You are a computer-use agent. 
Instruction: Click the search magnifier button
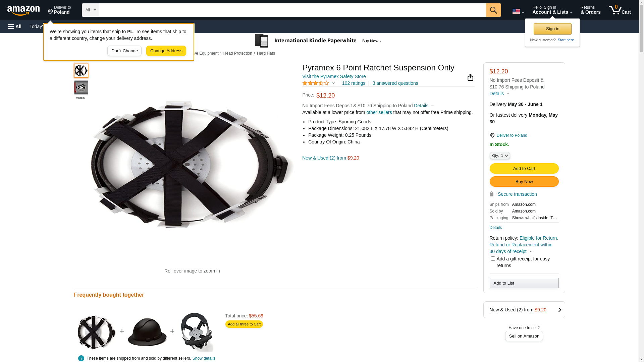[x=493, y=10]
